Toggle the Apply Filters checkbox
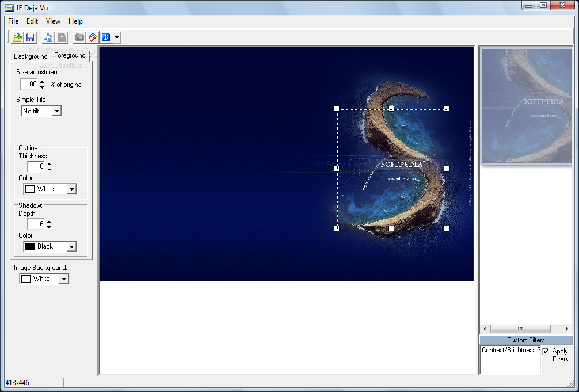 click(x=546, y=351)
